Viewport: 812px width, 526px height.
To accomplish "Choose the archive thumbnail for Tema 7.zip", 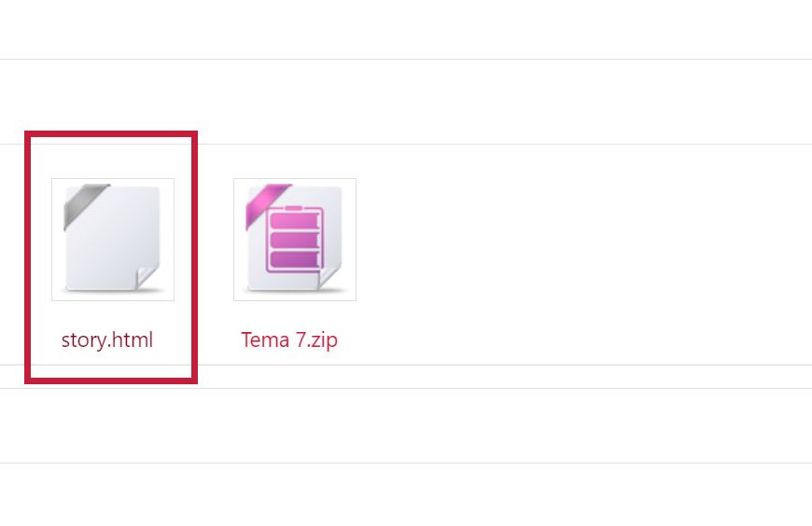I will (x=295, y=239).
